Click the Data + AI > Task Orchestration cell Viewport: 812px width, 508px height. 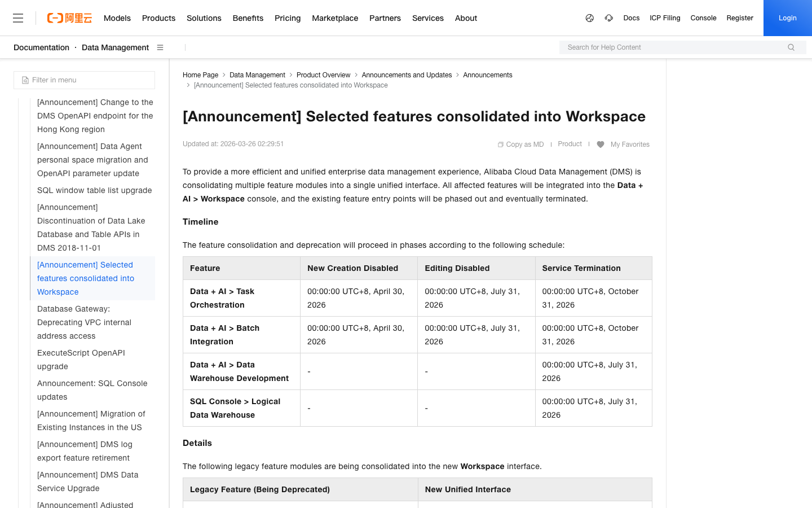[x=241, y=298]
